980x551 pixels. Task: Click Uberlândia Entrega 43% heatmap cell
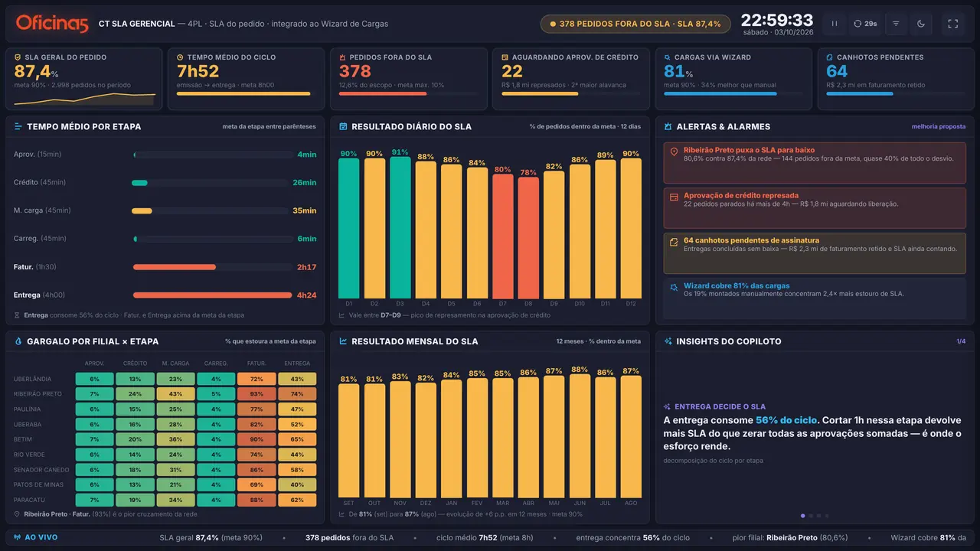[297, 379]
